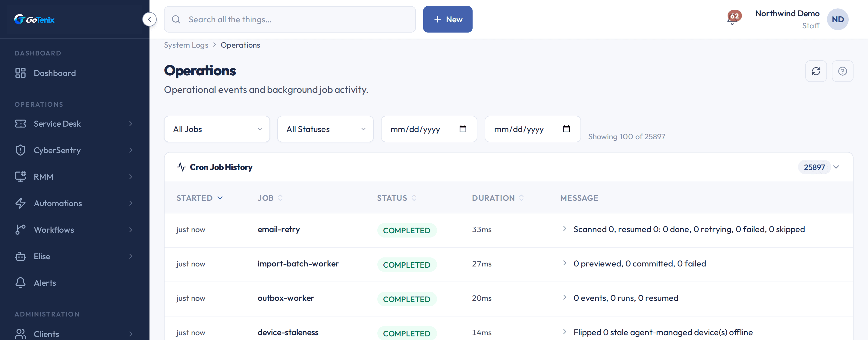Open the All Statuses dropdown
The height and width of the screenshot is (340, 868).
[325, 129]
